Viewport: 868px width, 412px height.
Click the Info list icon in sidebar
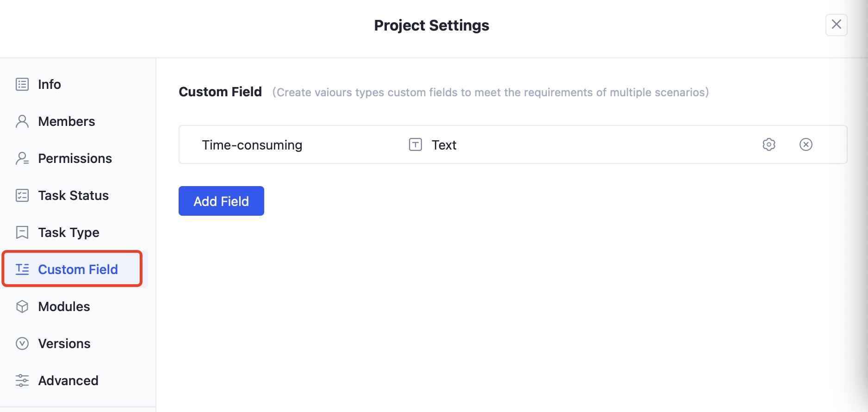[x=22, y=84]
